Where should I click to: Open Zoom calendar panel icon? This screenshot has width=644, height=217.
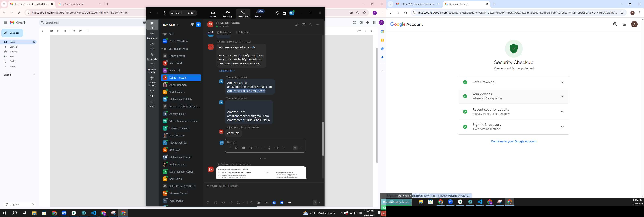point(285,13)
